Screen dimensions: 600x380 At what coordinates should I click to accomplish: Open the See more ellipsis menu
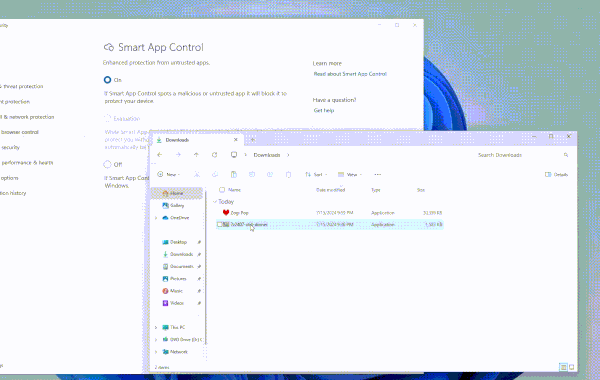378,175
